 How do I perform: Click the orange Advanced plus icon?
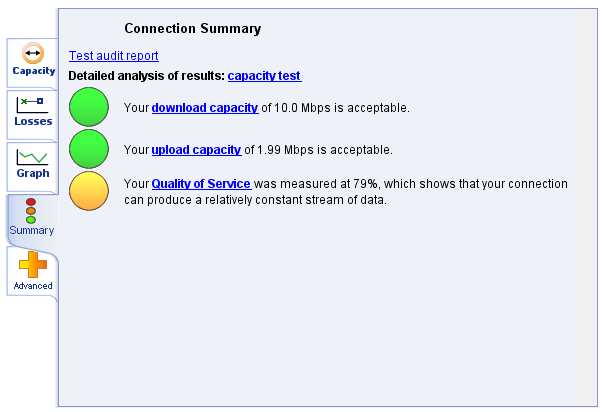point(33,264)
